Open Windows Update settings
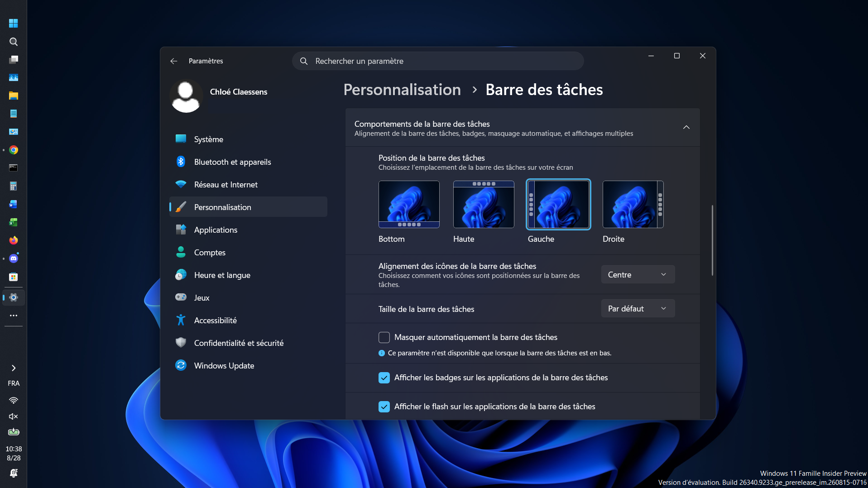The image size is (868, 488). [248, 365]
